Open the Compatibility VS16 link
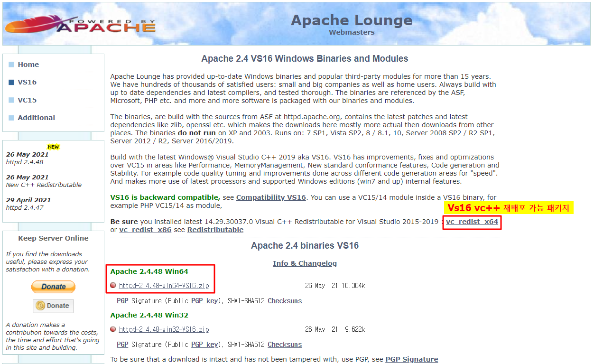The height and width of the screenshot is (364, 594). tap(271, 197)
